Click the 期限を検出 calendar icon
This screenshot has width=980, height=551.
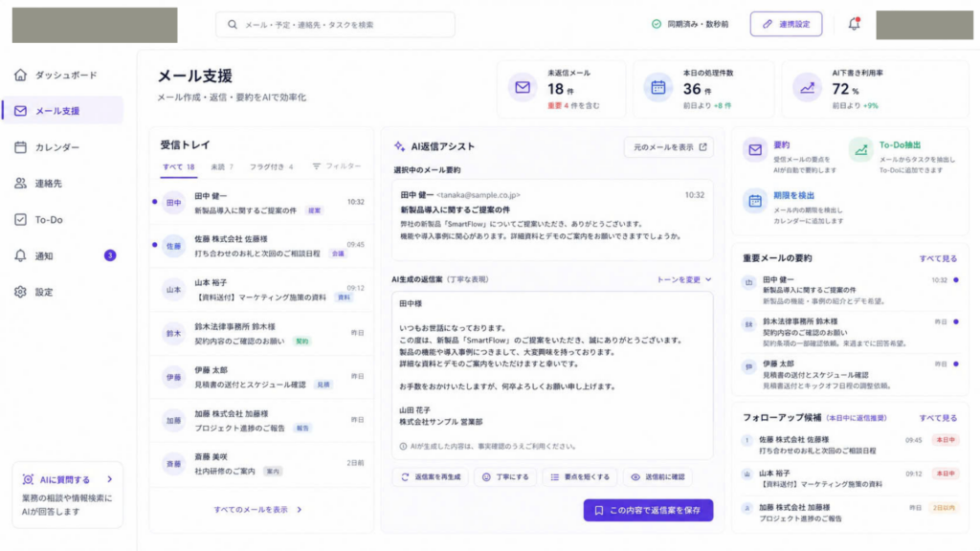pyautogui.click(x=755, y=201)
